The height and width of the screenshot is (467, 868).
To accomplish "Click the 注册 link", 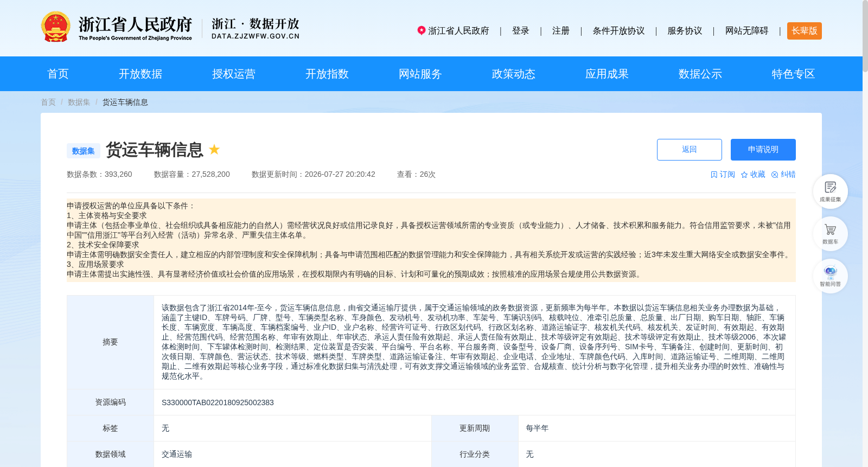I will pos(561,31).
